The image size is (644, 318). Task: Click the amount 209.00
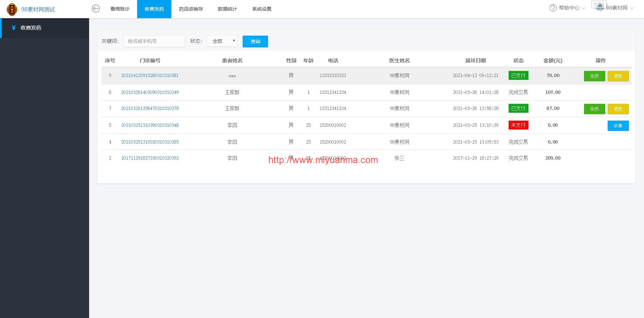pos(553,158)
